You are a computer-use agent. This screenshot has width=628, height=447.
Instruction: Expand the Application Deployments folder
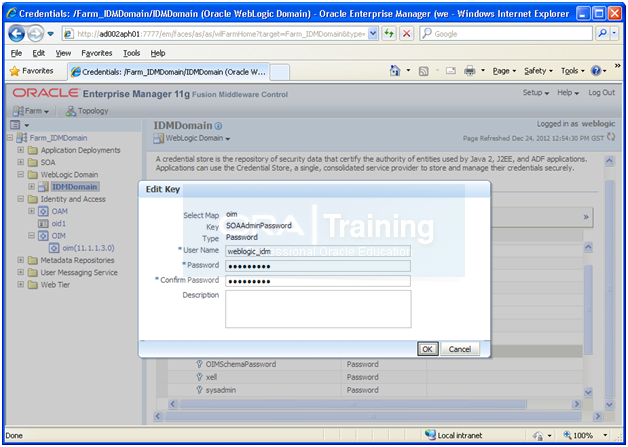20,150
